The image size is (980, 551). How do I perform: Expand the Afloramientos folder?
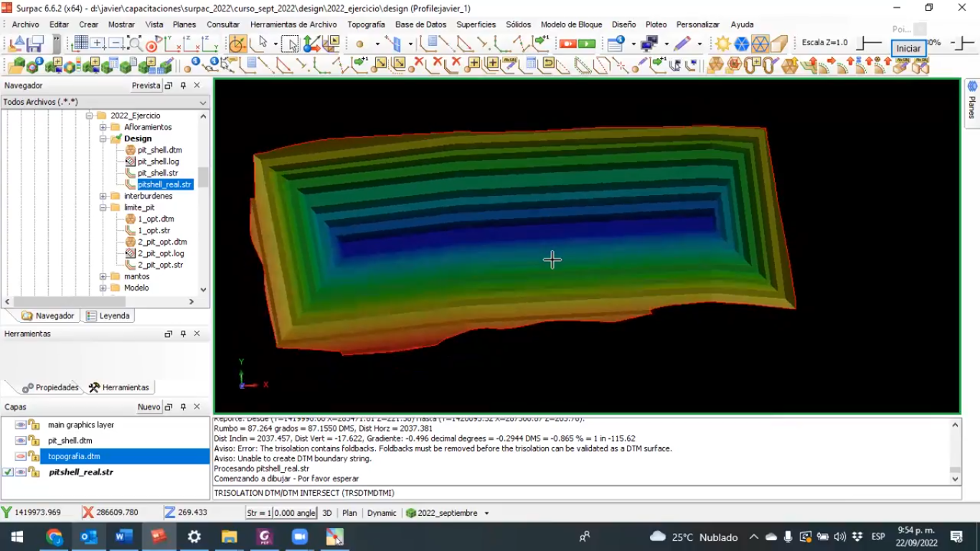pos(103,127)
